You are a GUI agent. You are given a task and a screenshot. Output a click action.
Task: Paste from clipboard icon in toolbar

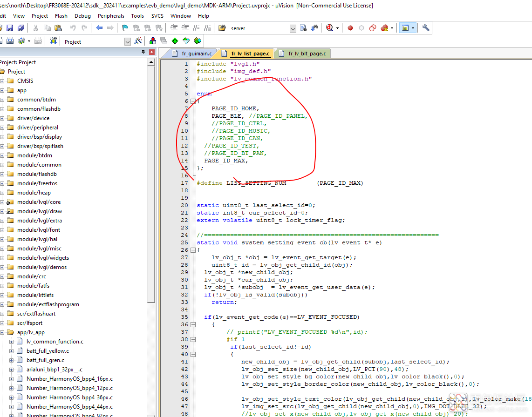(x=58, y=28)
